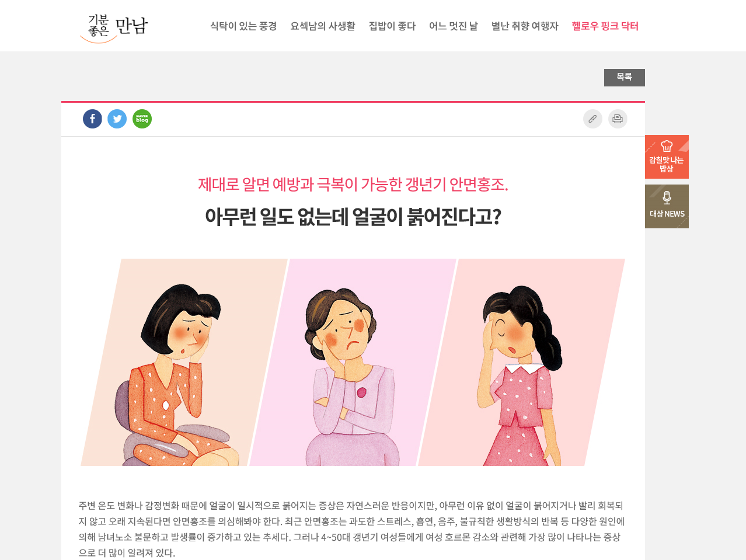Open 집밥이 좋다 menu
Screen dimensions: 746x560
392,26
